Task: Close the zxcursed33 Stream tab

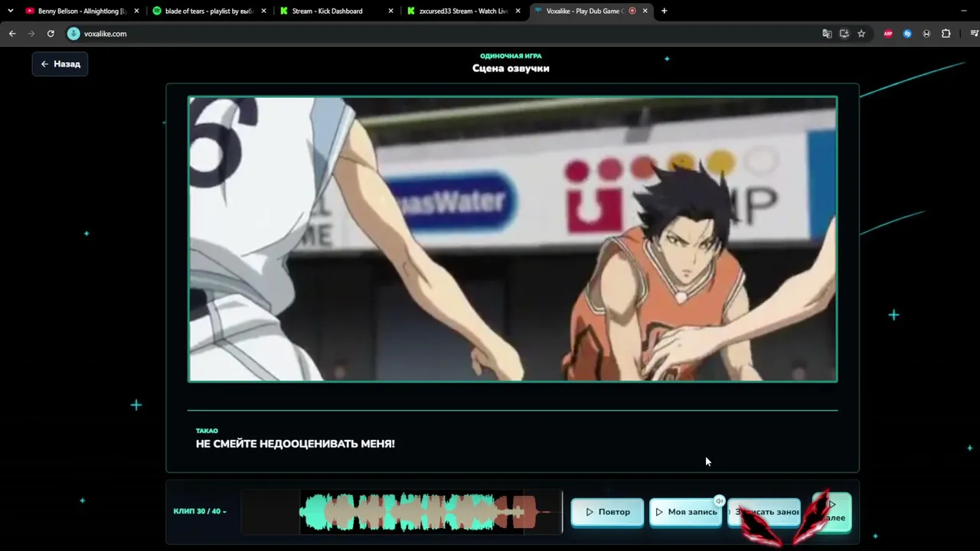Action: click(518, 11)
